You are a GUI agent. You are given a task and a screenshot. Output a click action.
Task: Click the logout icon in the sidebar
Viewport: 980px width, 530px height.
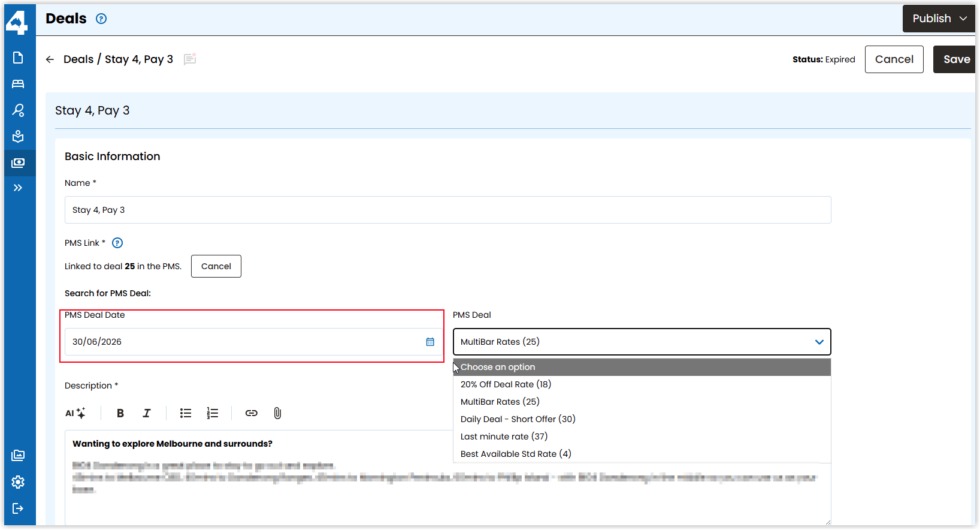pos(18,508)
